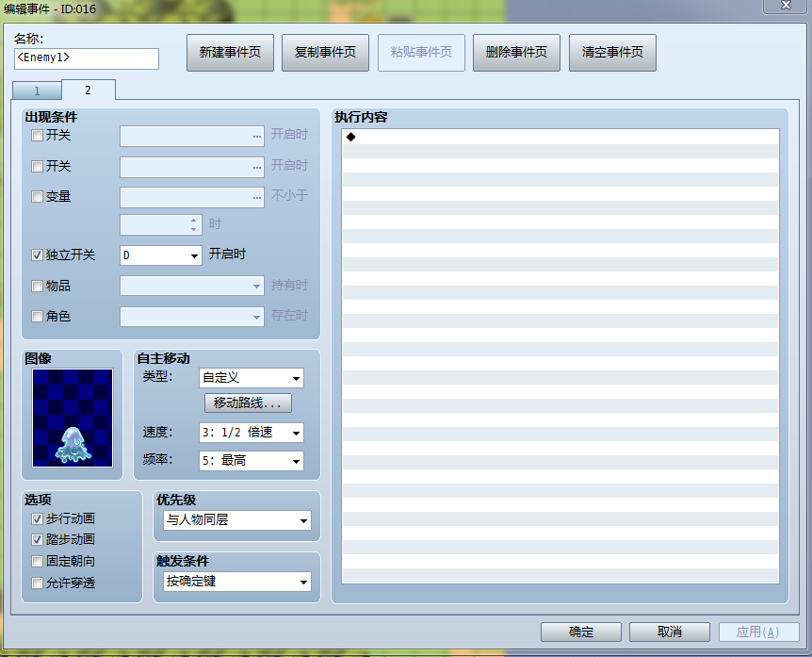Viewport: 812px width, 657px height.
Task: Click the 编辑事件 - ID:016 title text
Action: 50,8
